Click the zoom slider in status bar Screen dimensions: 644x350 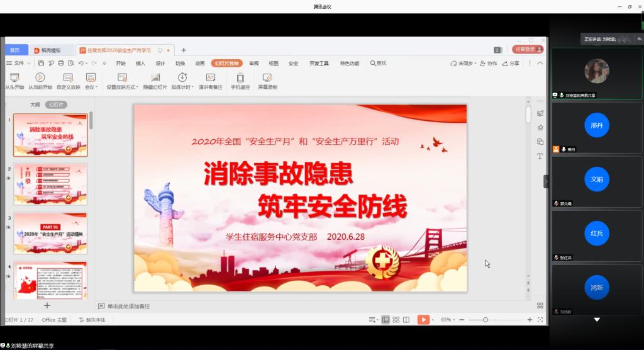(x=486, y=320)
